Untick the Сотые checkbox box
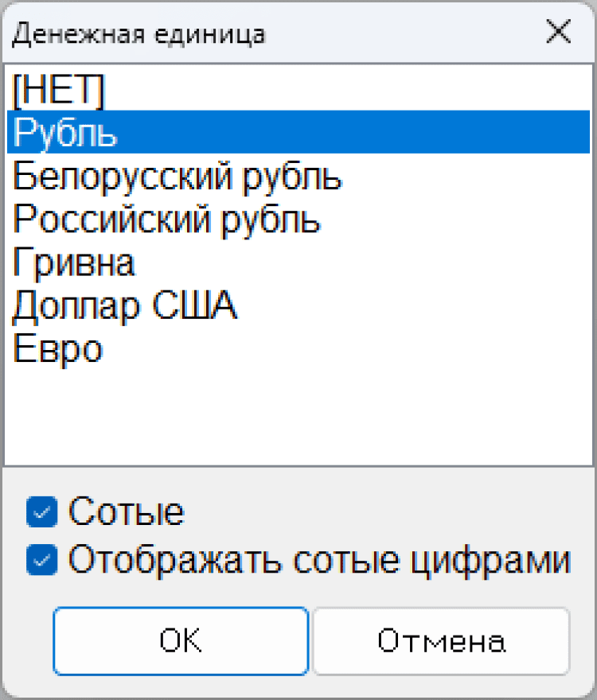This screenshot has height=700, width=597. (x=41, y=513)
